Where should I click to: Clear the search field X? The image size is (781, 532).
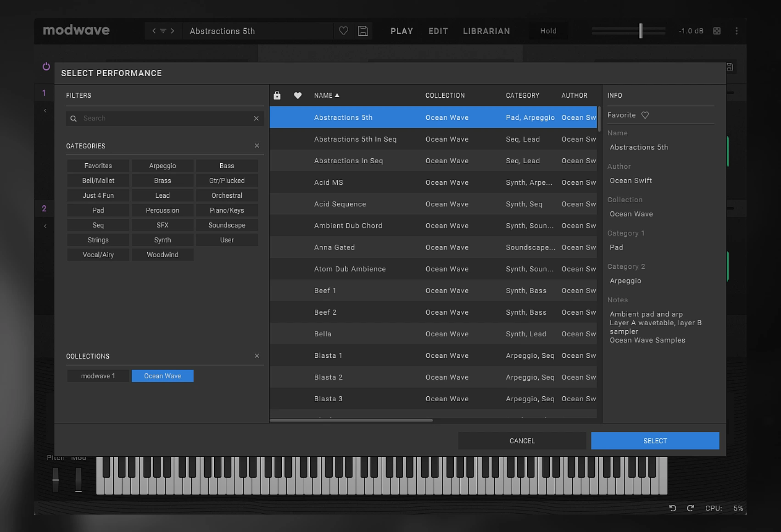256,118
